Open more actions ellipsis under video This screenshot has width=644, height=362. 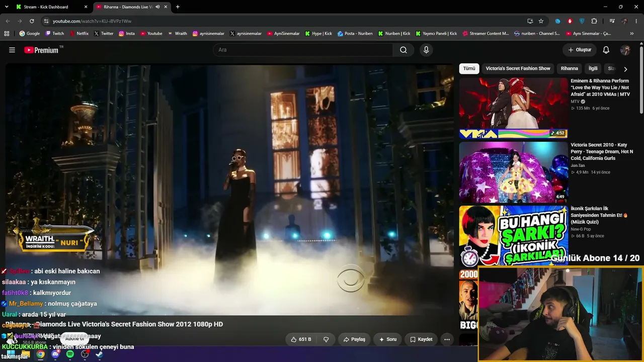pyautogui.click(x=447, y=339)
